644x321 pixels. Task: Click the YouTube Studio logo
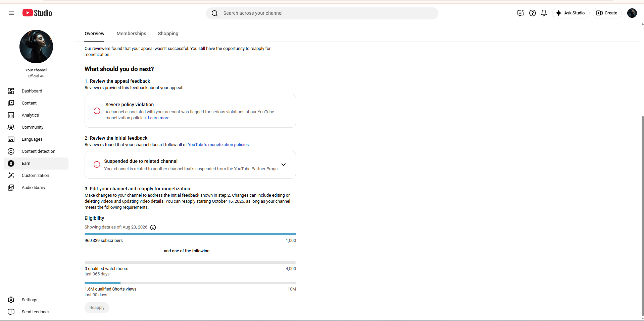(37, 13)
